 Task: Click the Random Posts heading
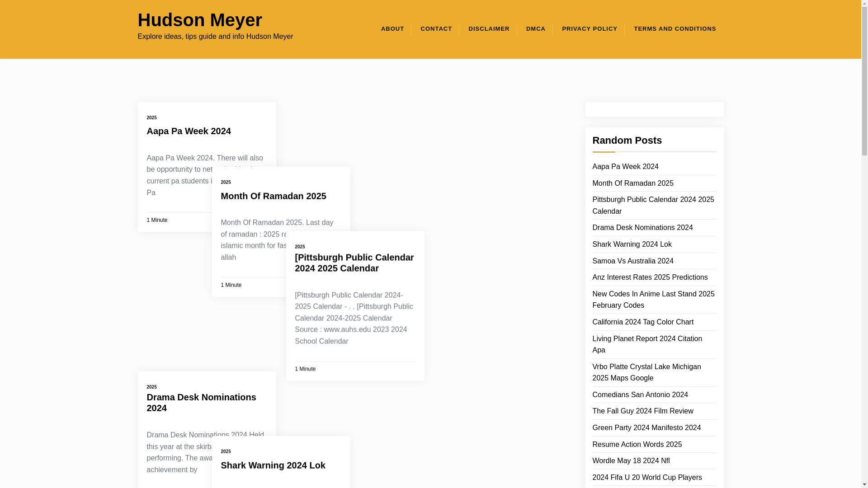627,141
